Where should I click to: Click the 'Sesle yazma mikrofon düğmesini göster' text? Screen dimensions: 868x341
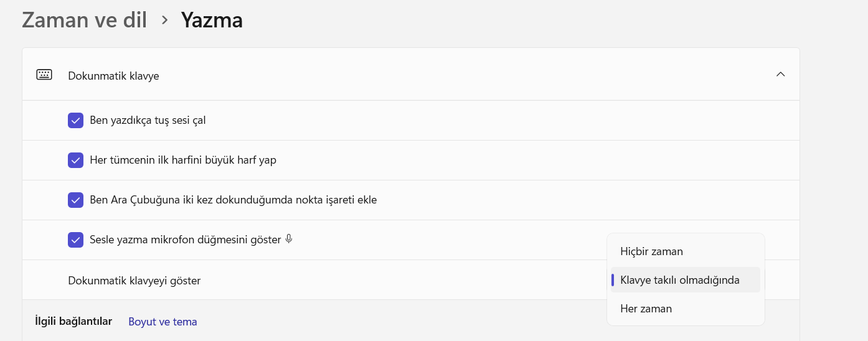pyautogui.click(x=185, y=240)
